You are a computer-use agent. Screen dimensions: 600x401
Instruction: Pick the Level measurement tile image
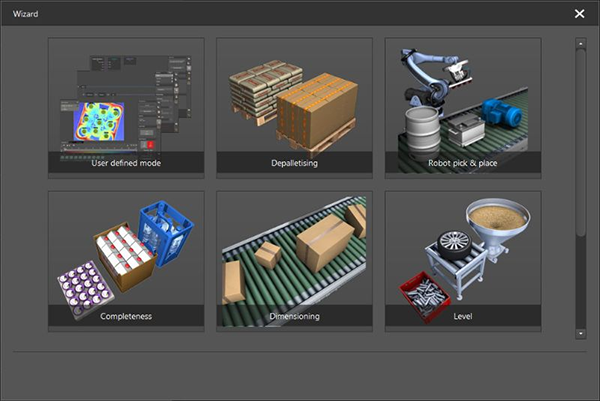[462, 255]
